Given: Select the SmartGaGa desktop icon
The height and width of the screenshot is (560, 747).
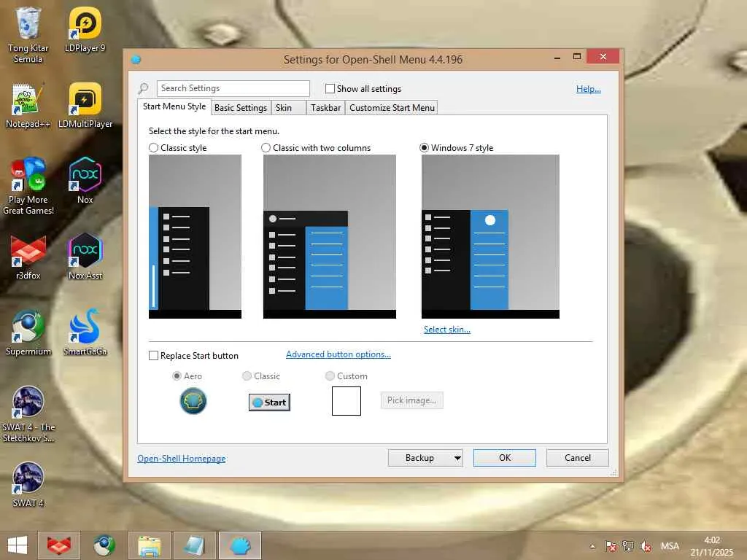Looking at the screenshot, I should [85, 332].
